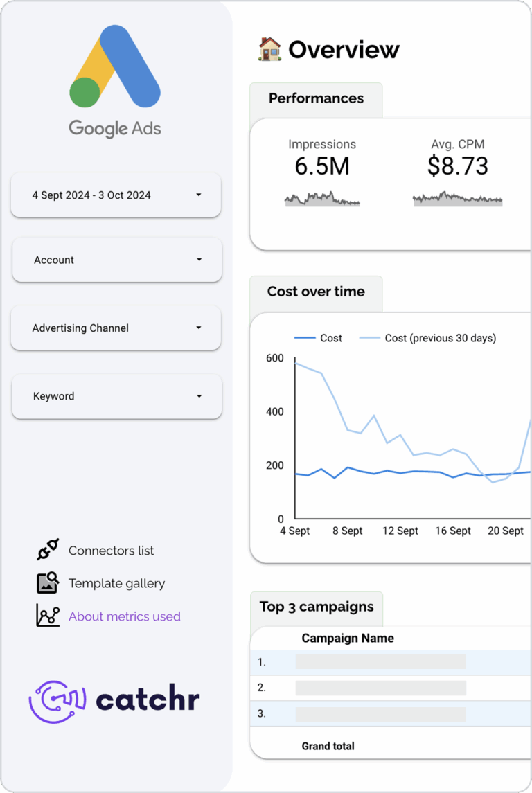Click the Connectors list plug icon

[48, 550]
